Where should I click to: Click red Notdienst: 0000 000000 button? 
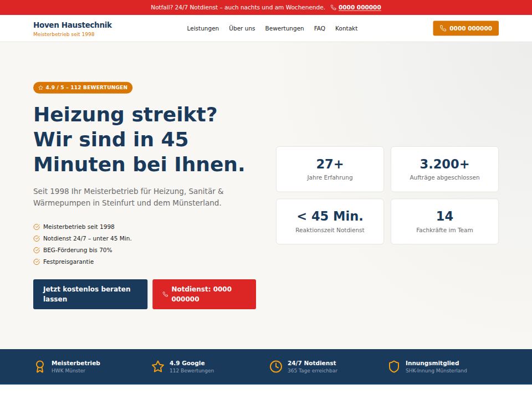point(204,294)
